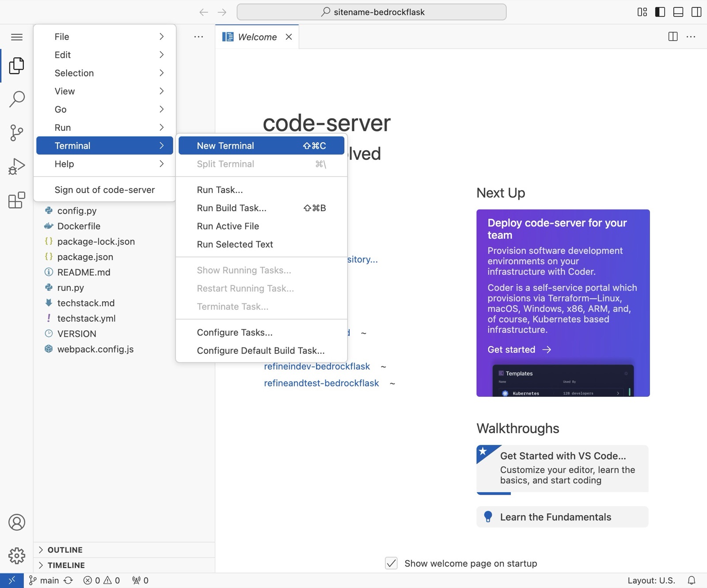The width and height of the screenshot is (707, 588).
Task: Expand the Go submenu
Action: tap(105, 109)
